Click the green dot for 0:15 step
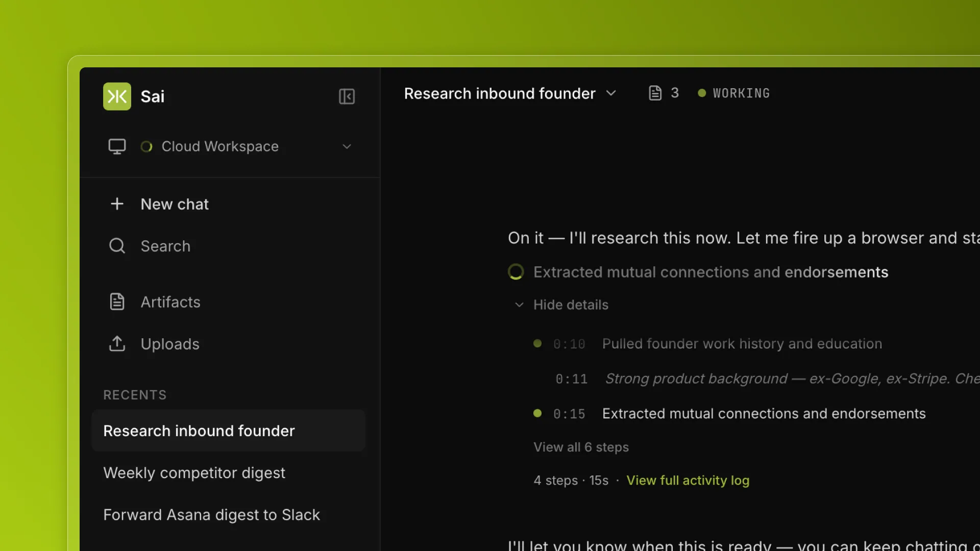This screenshot has height=551, width=980. [x=537, y=413]
